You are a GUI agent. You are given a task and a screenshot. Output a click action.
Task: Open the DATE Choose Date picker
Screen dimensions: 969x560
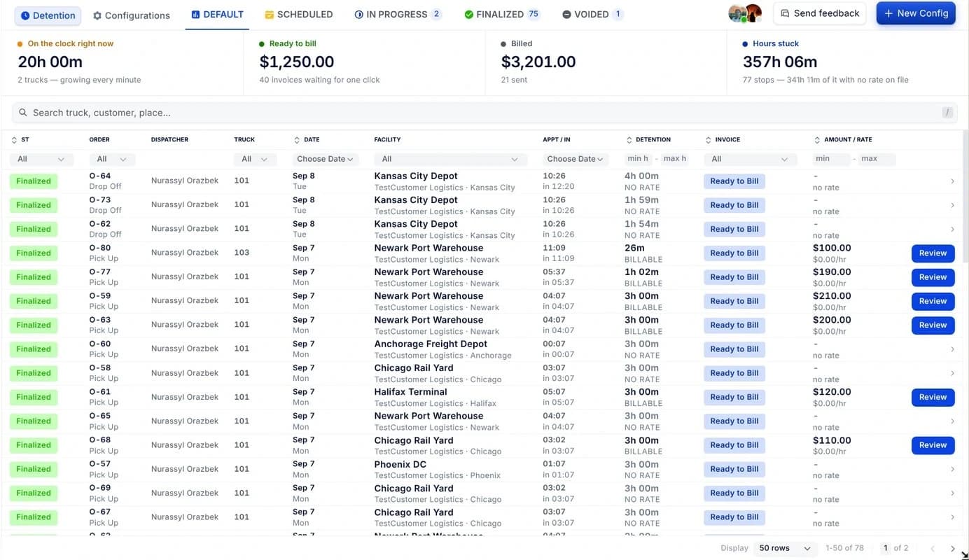point(325,159)
